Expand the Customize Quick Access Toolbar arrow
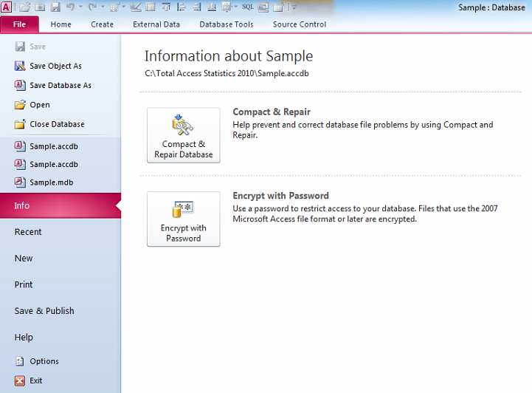 tap(294, 7)
